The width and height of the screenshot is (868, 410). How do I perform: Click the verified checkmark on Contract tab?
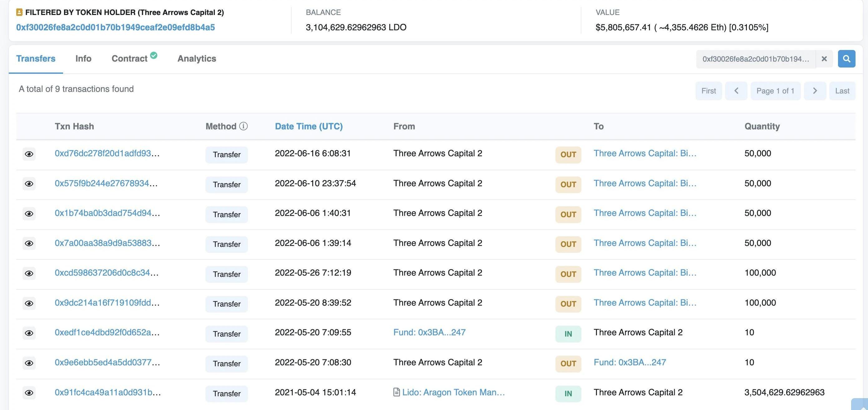tap(154, 55)
